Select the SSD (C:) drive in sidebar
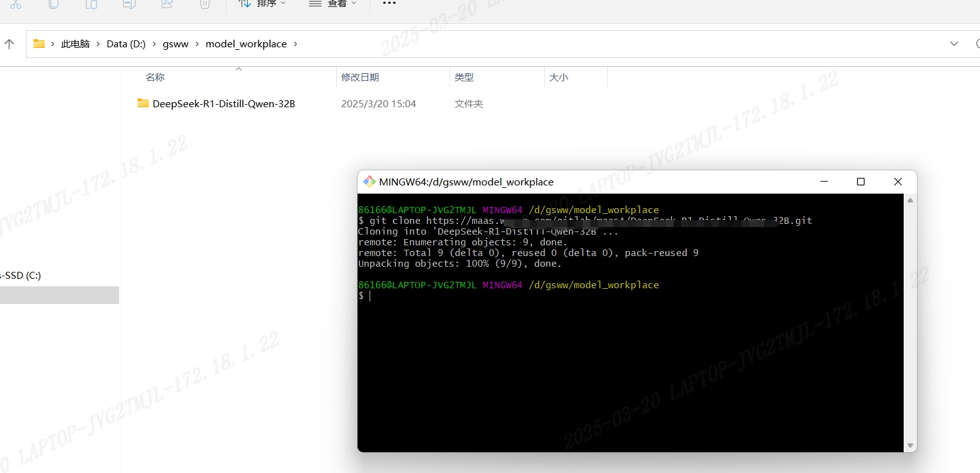980x473 pixels. coord(21,275)
